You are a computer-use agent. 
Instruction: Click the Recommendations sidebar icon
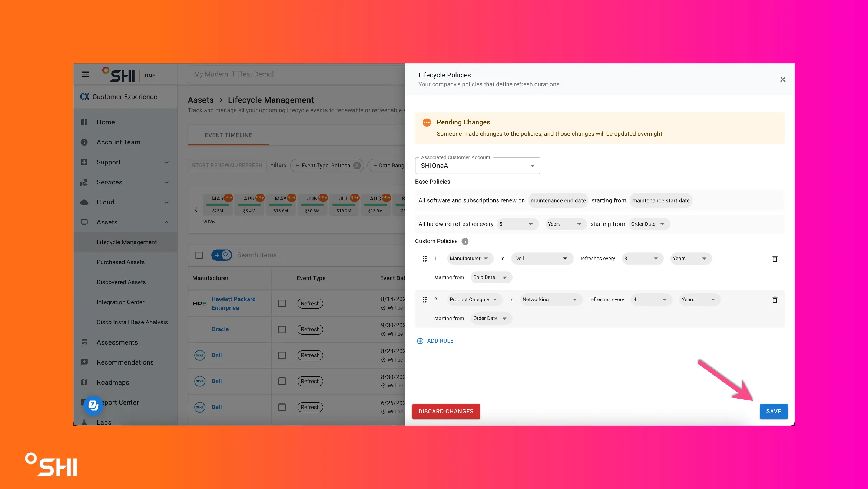(x=85, y=362)
